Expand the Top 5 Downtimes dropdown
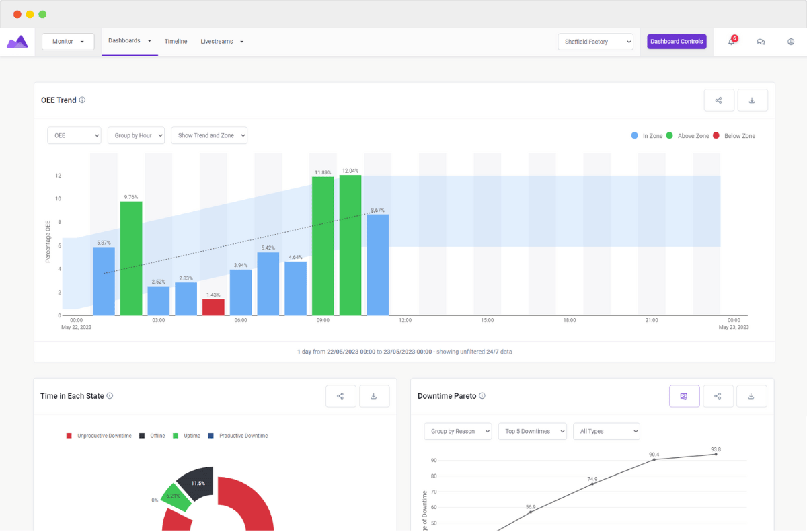The height and width of the screenshot is (532, 807). point(533,431)
